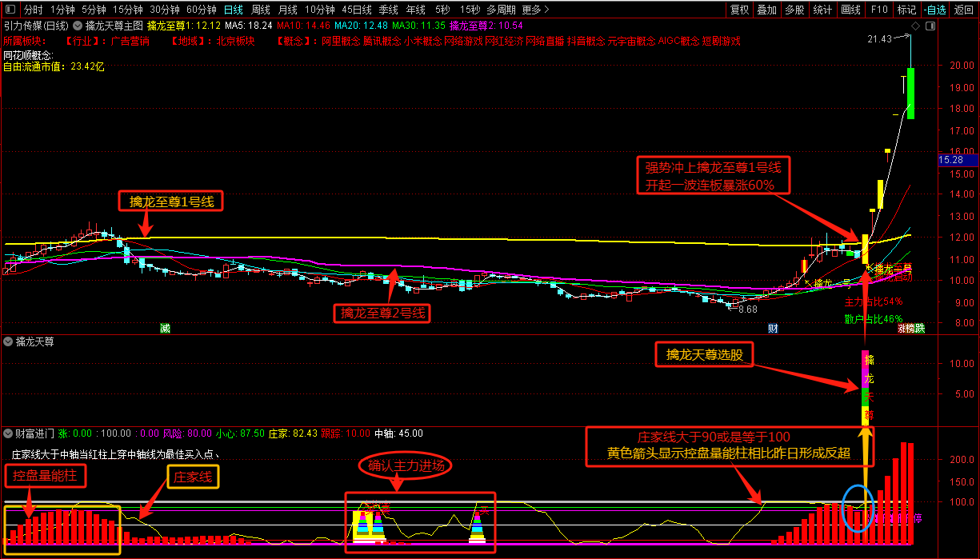Expand the 更多 periods menu
The image size is (980, 559).
coord(535,10)
